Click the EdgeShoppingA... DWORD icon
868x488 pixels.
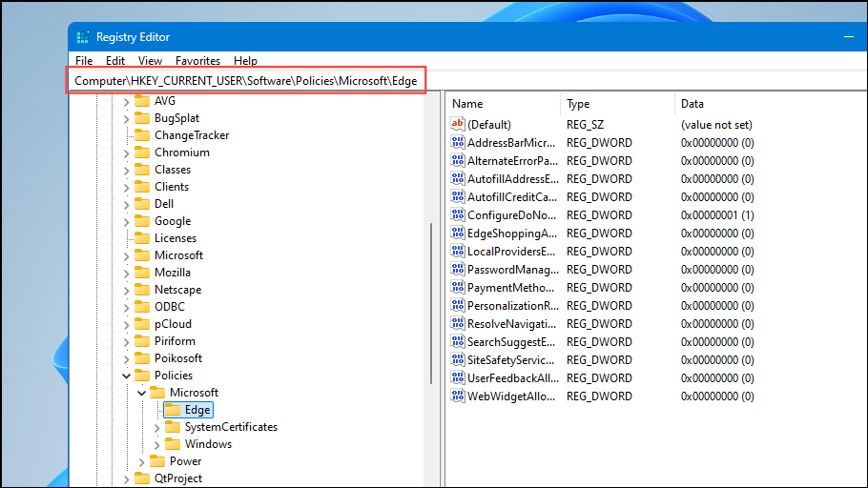(x=457, y=233)
